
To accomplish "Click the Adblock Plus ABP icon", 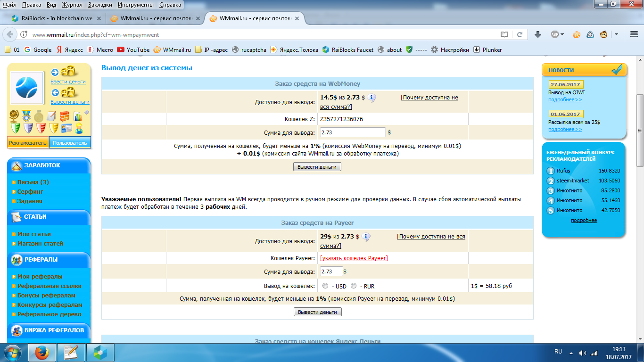I will point(555,34).
